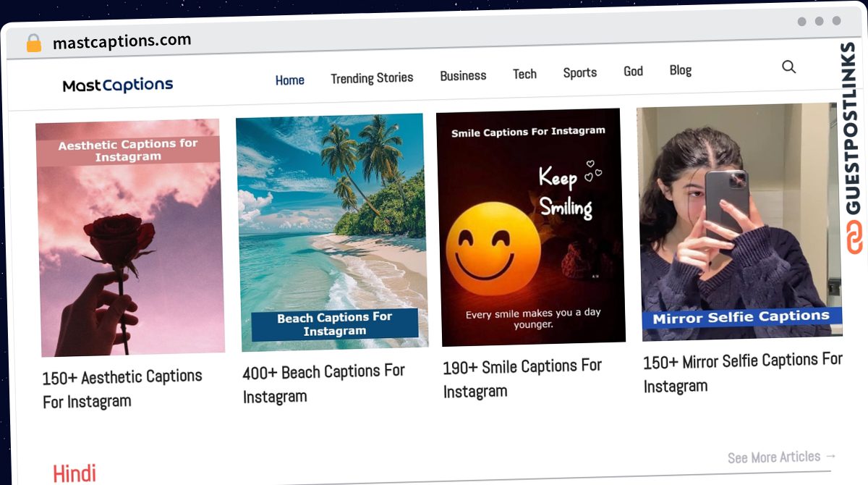Open '400+ Beach Captions For Instagram' article link
868x485 pixels.
[323, 384]
